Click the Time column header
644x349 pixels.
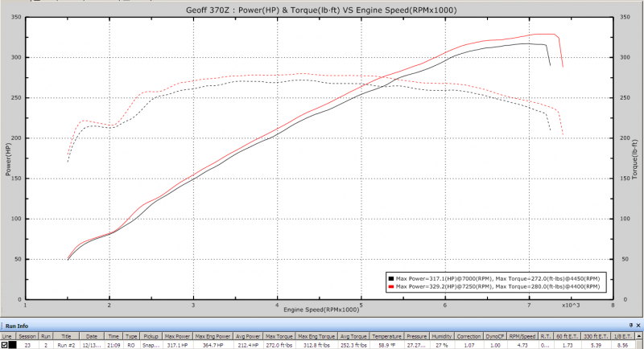(x=114, y=336)
